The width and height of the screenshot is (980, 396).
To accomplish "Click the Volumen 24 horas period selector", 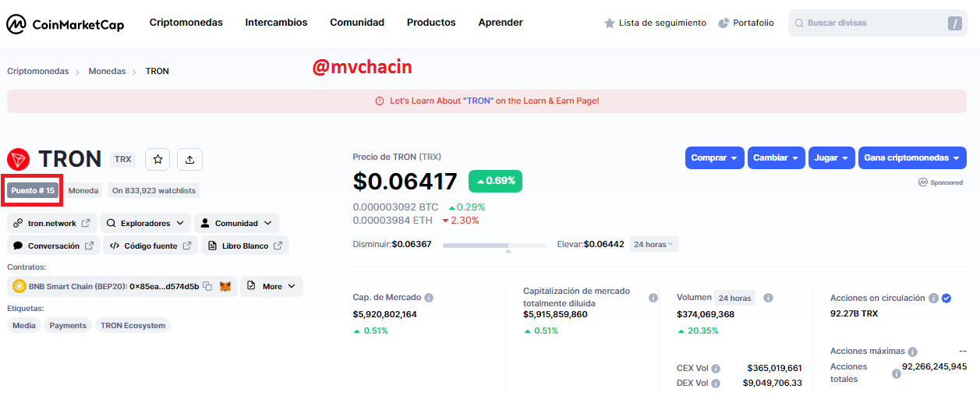I will coord(734,298).
